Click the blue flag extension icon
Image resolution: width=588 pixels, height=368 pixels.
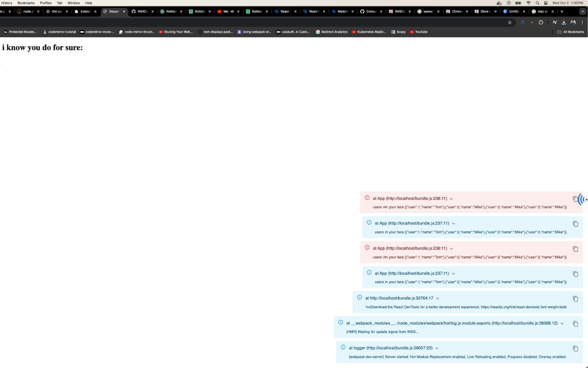pos(523,22)
